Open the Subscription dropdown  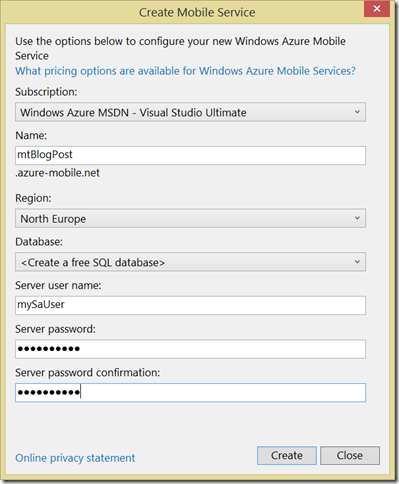pos(190,112)
